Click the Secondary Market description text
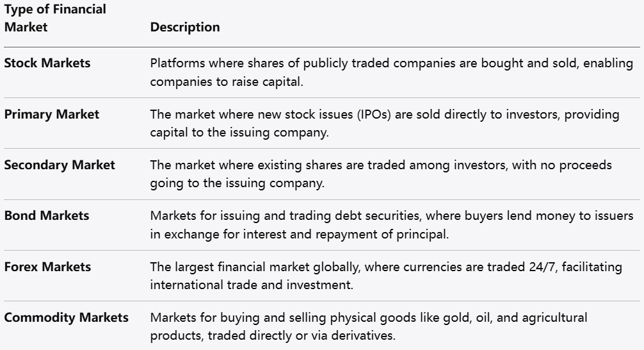The width and height of the screenshot is (644, 350). click(x=381, y=174)
